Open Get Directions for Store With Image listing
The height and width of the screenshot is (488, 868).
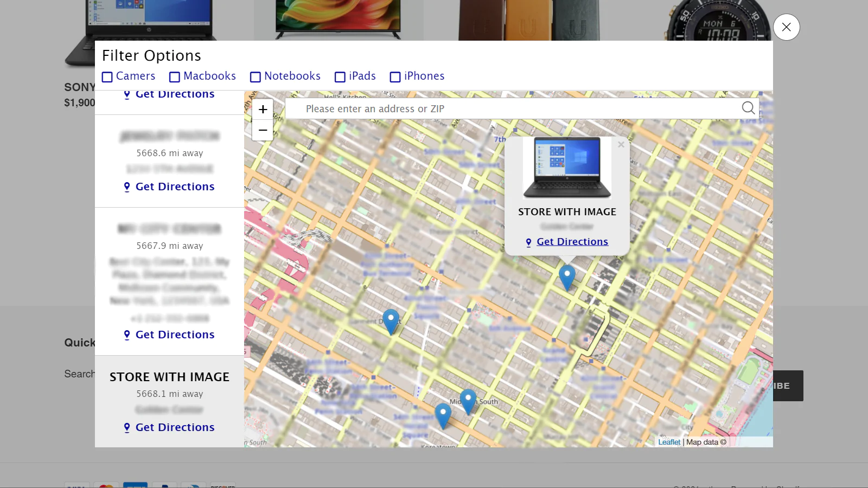175,427
